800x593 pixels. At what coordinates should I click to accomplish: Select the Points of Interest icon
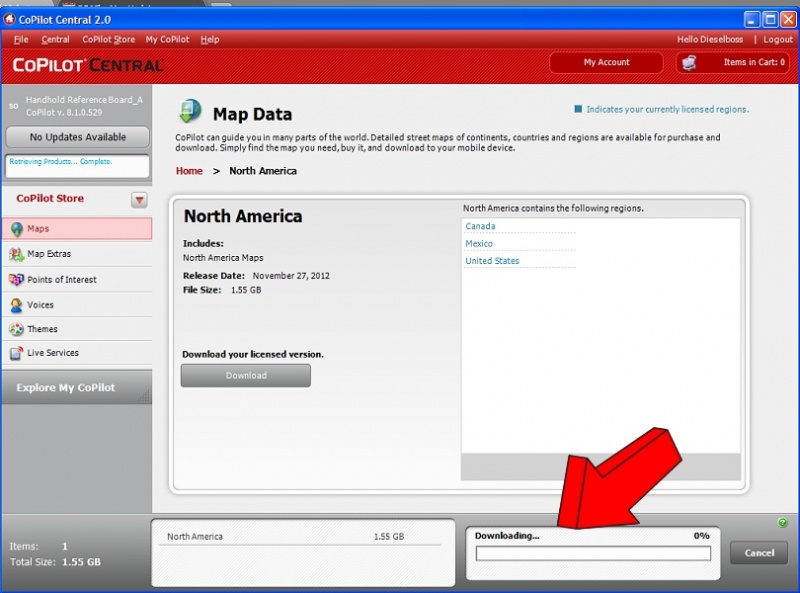(x=16, y=280)
